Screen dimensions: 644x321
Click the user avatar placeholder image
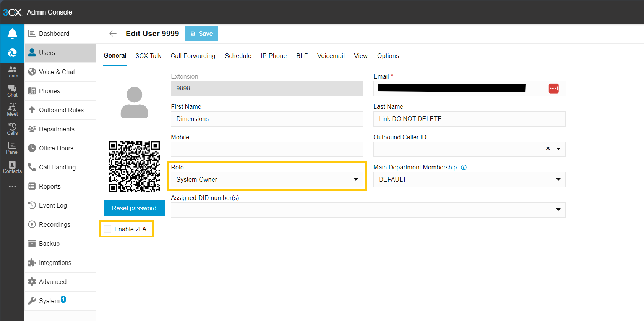134,102
